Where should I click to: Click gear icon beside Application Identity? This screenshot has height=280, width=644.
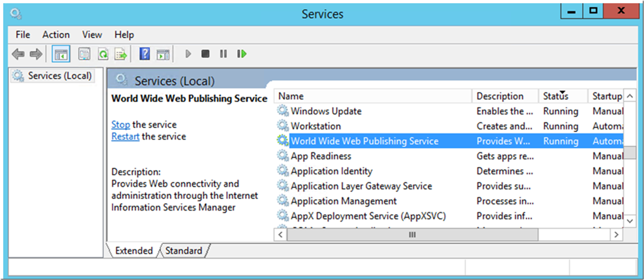click(x=283, y=171)
